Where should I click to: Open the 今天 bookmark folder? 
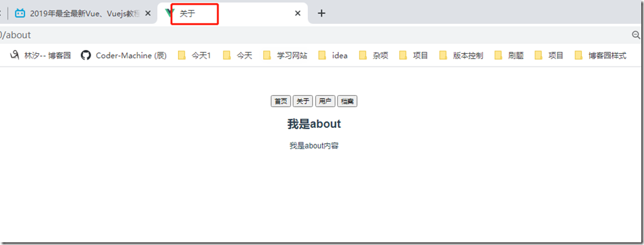[238, 55]
